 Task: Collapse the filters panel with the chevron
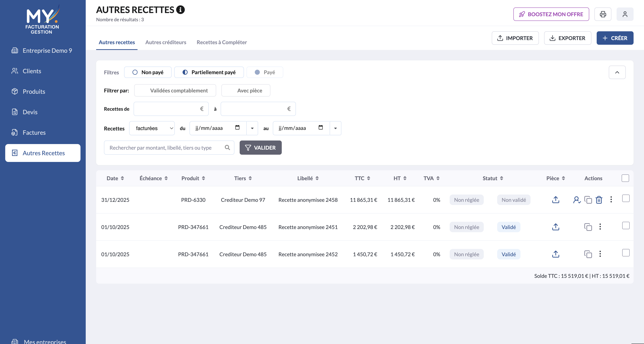(x=617, y=72)
